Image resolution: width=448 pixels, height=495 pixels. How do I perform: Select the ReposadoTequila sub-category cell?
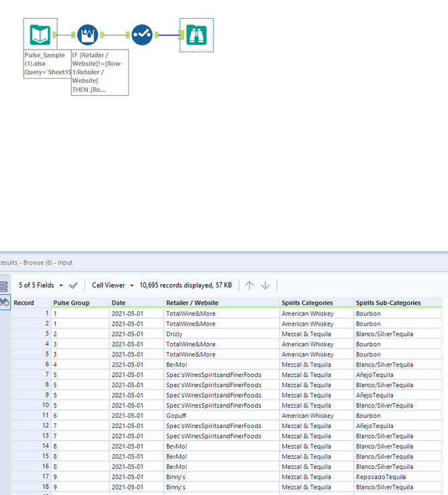380,477
